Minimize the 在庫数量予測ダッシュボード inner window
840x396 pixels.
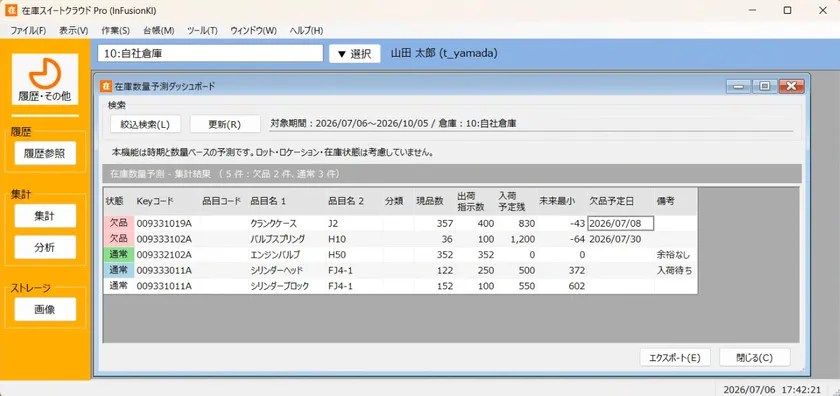tap(738, 86)
